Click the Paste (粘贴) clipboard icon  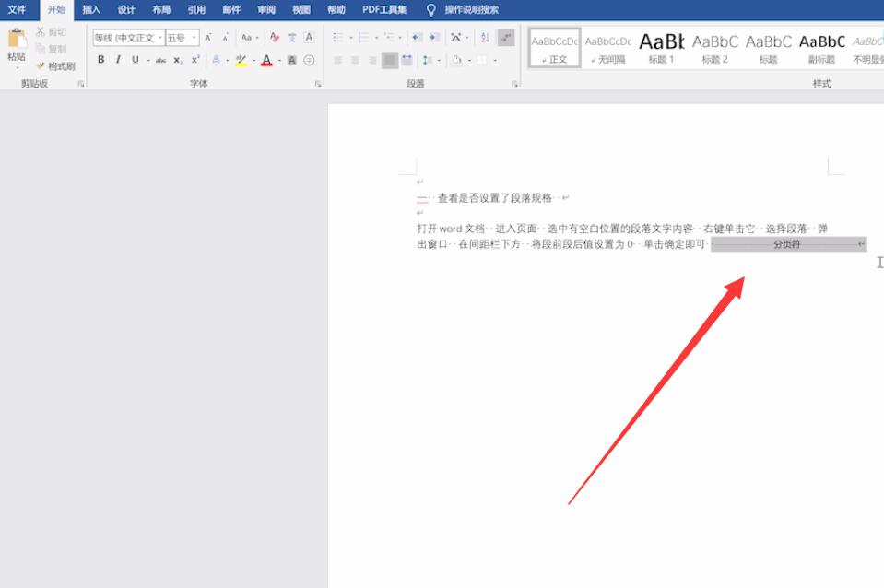click(x=17, y=39)
